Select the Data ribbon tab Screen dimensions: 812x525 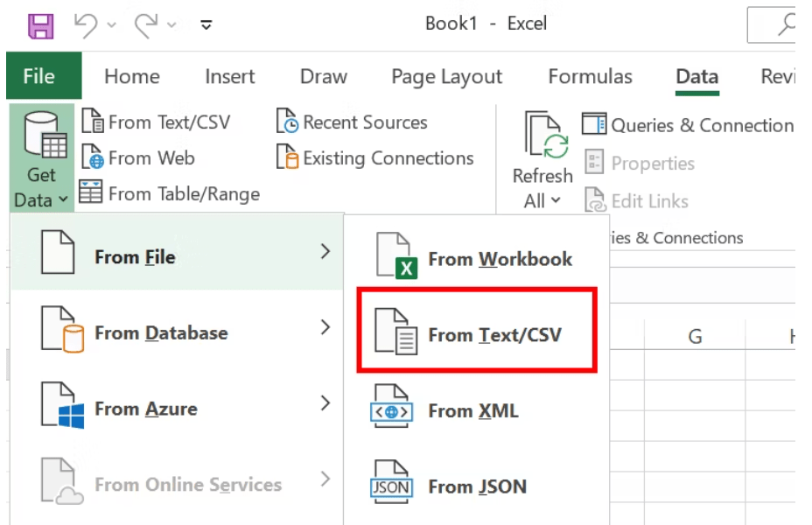697,77
